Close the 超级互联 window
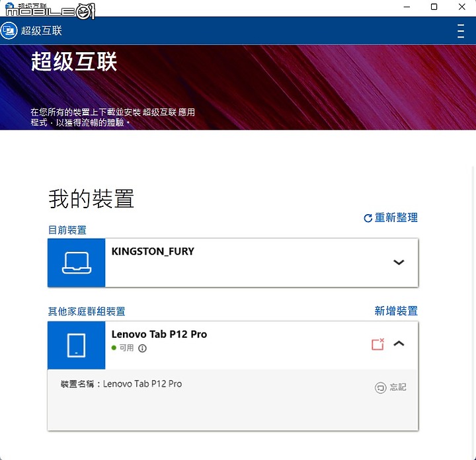 click(461, 7)
